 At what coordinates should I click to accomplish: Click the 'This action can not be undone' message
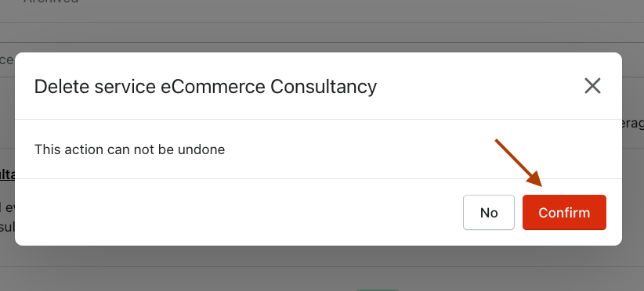click(129, 149)
